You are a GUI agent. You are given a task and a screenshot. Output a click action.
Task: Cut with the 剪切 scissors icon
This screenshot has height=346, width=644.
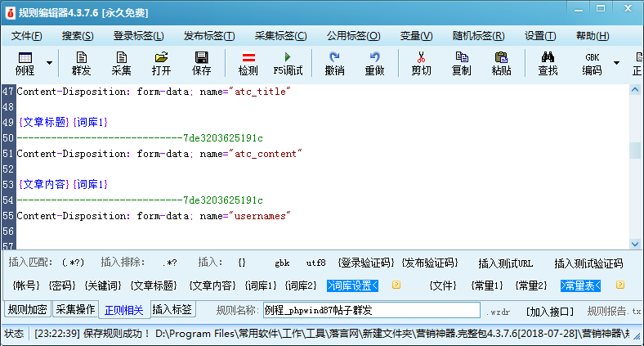(x=422, y=64)
